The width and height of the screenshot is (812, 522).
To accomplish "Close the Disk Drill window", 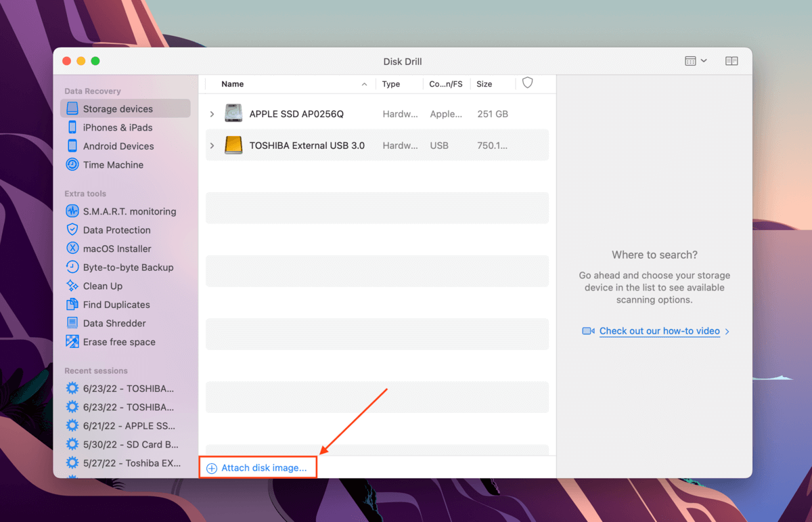I will pos(67,61).
